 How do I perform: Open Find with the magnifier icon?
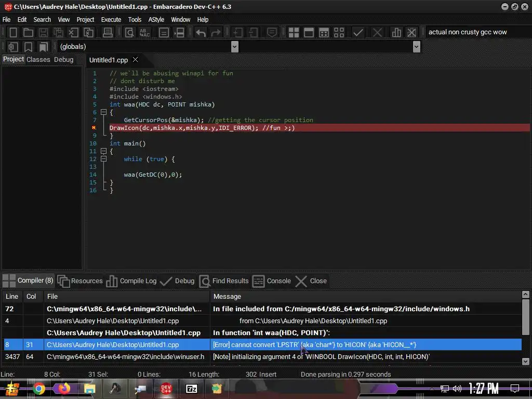pos(129,33)
